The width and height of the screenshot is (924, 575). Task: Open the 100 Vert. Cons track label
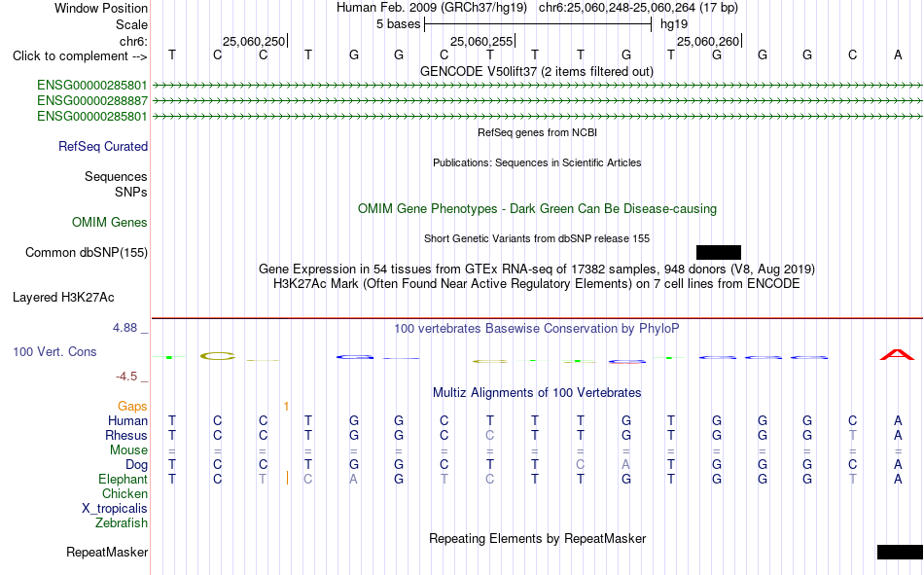(x=54, y=351)
